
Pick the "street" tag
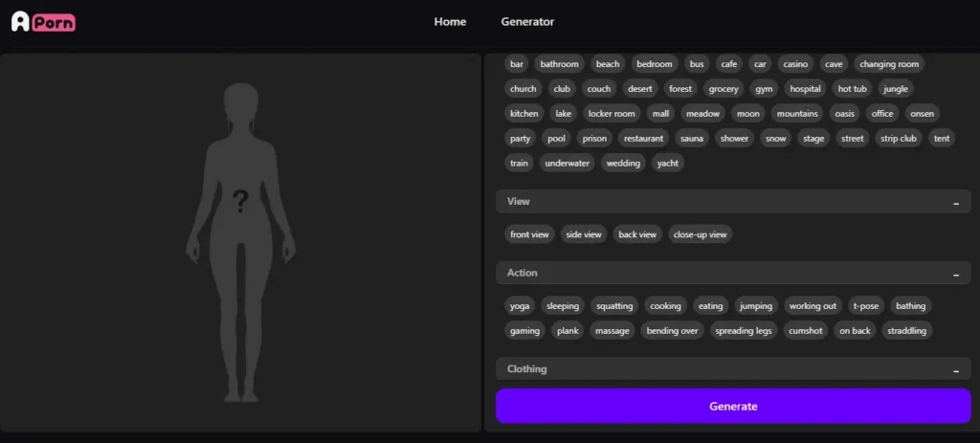click(x=853, y=139)
